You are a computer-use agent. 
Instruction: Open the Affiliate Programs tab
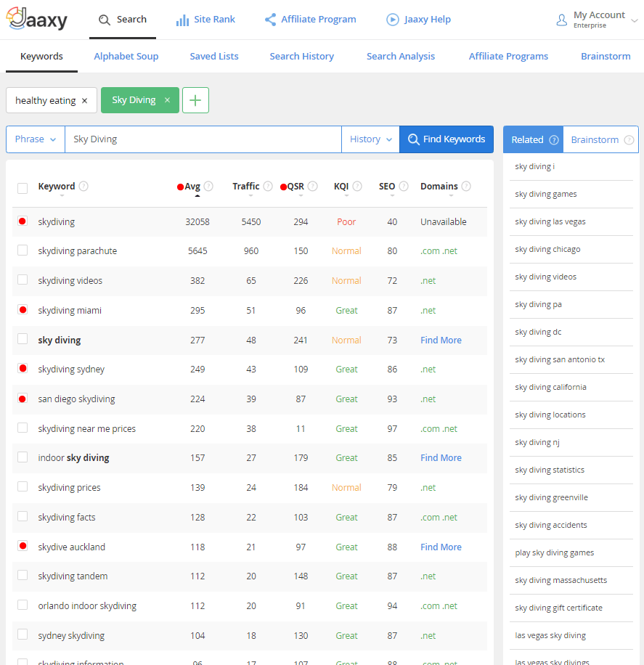(508, 57)
